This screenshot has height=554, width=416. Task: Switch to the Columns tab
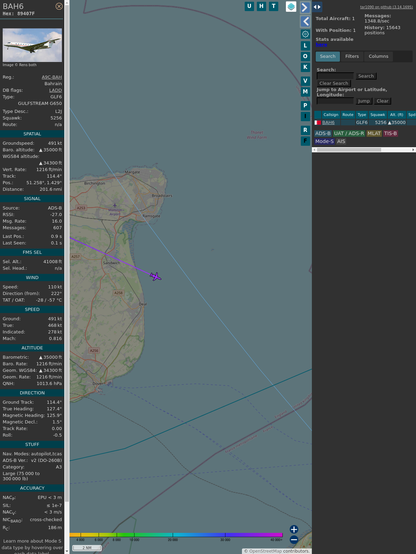(x=378, y=56)
